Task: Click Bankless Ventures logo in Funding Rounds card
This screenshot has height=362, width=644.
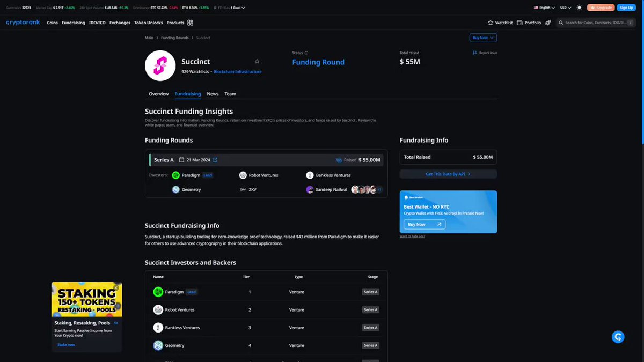Action: 310,175
